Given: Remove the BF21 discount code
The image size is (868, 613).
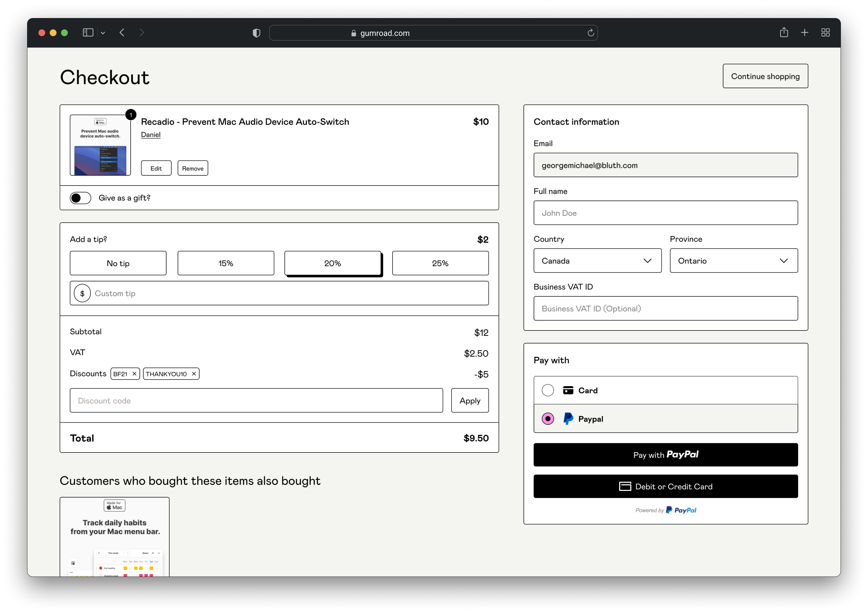Looking at the screenshot, I should pos(134,374).
